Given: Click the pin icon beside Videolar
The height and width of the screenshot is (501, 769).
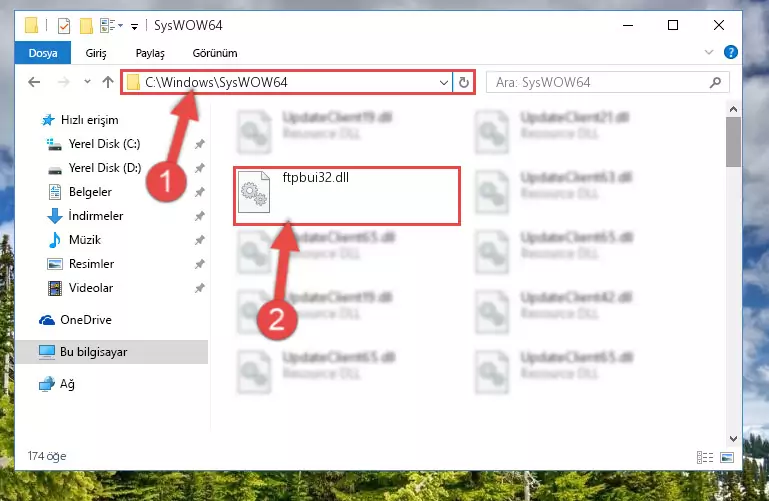Looking at the screenshot, I should tap(200, 288).
